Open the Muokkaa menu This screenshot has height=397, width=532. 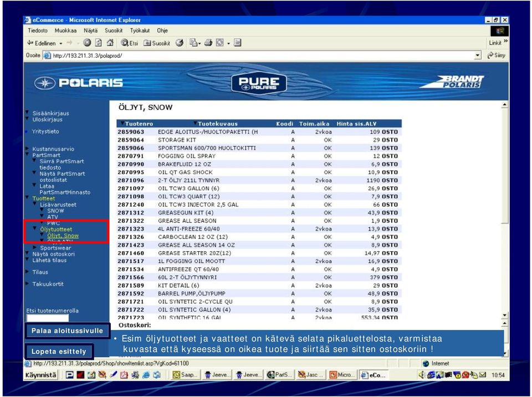[65, 30]
